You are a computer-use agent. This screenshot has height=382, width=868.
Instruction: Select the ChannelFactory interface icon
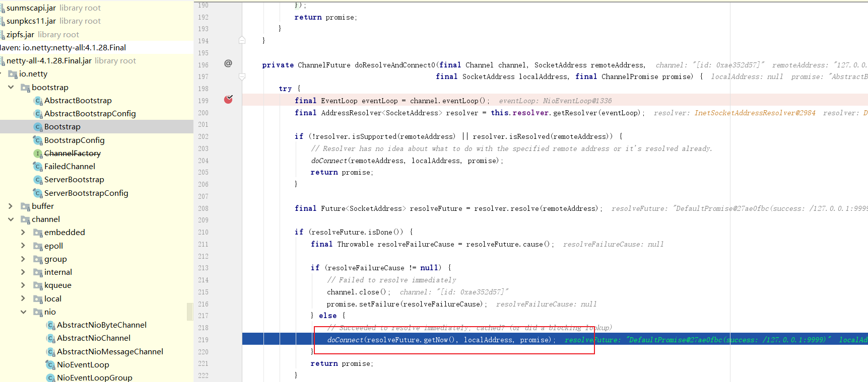[x=38, y=154]
